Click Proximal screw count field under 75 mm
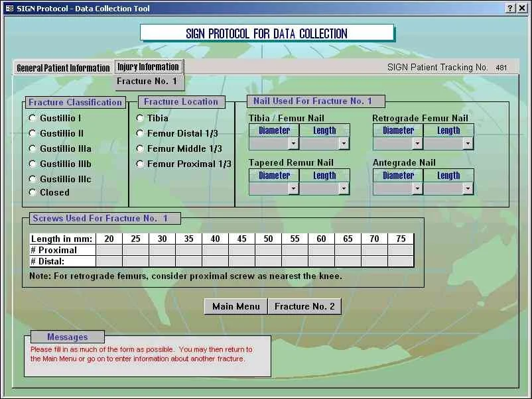The width and height of the screenshot is (532, 399). [401, 250]
